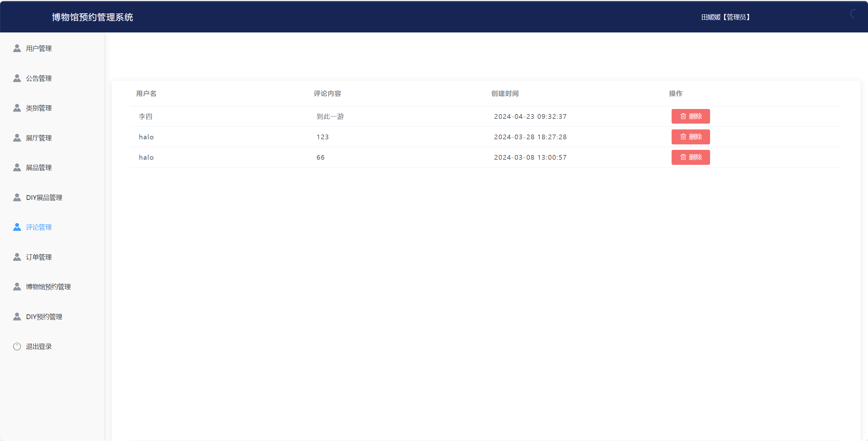Click the trash icon in 李四 row

tap(683, 116)
